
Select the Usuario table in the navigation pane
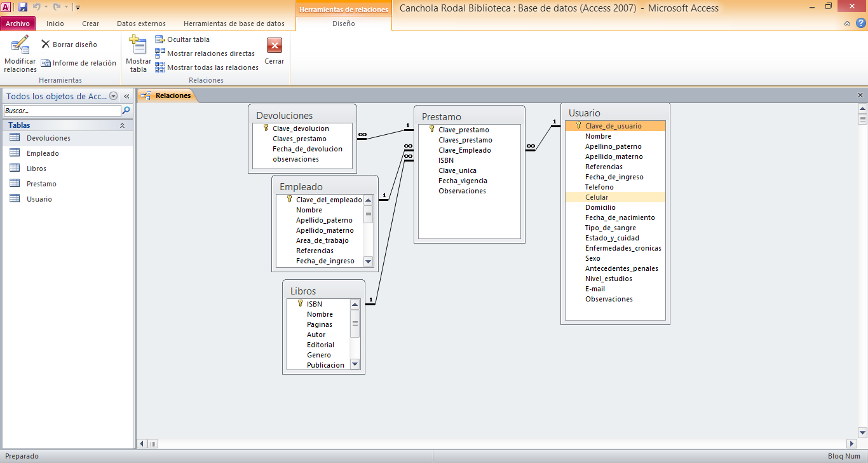(x=67, y=199)
